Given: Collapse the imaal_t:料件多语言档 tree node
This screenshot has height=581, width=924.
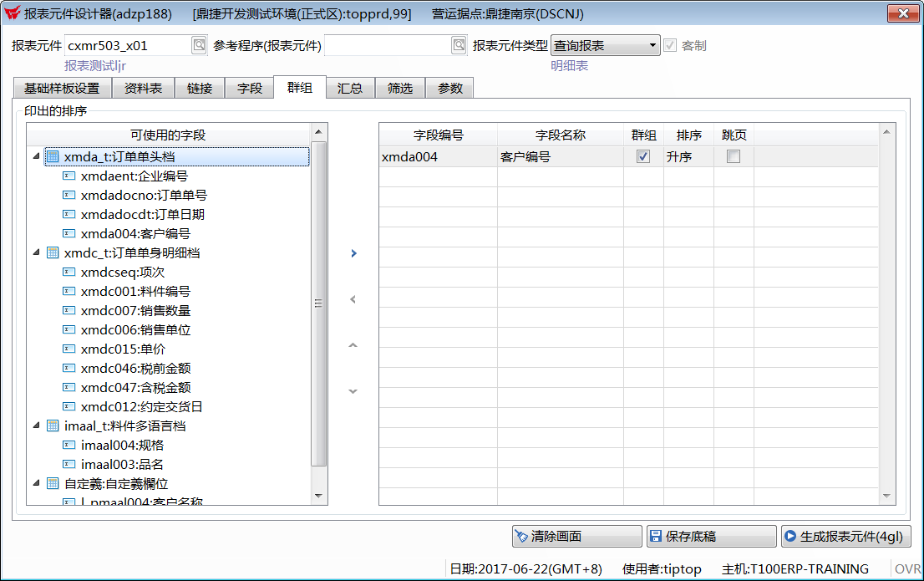Looking at the screenshot, I should [37, 426].
